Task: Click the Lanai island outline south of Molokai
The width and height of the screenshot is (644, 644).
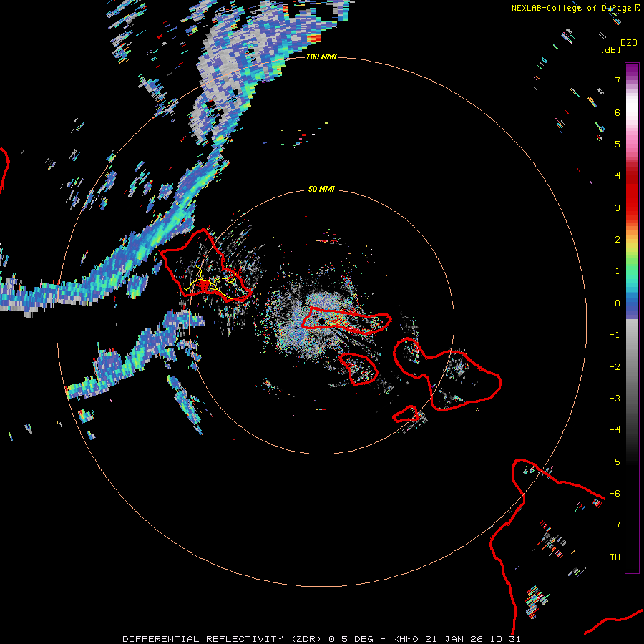Action: (358, 369)
